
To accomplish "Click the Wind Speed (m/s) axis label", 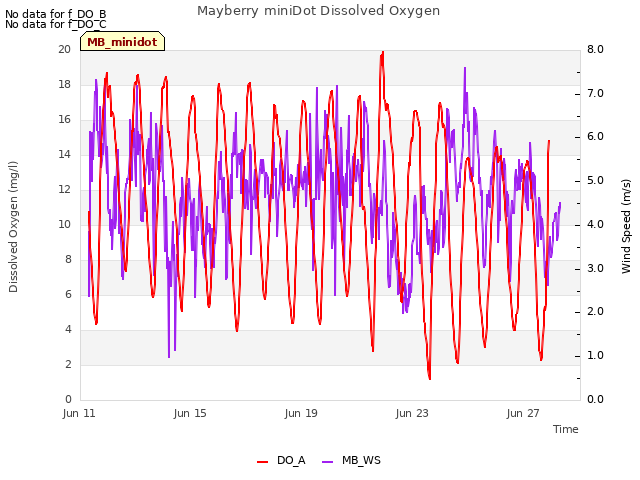I will click(x=626, y=227).
